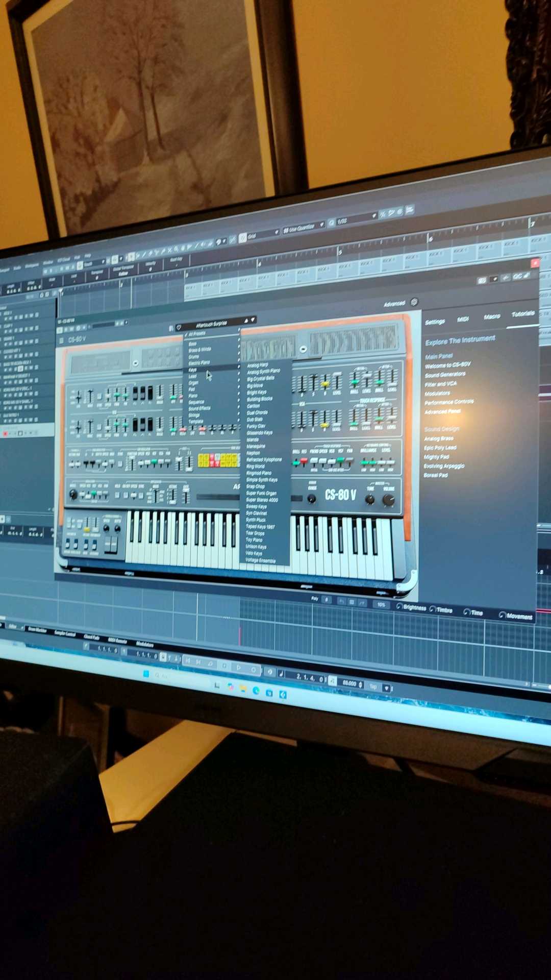
Task: Load the Voltage Ensemble preset
Action: click(x=260, y=560)
